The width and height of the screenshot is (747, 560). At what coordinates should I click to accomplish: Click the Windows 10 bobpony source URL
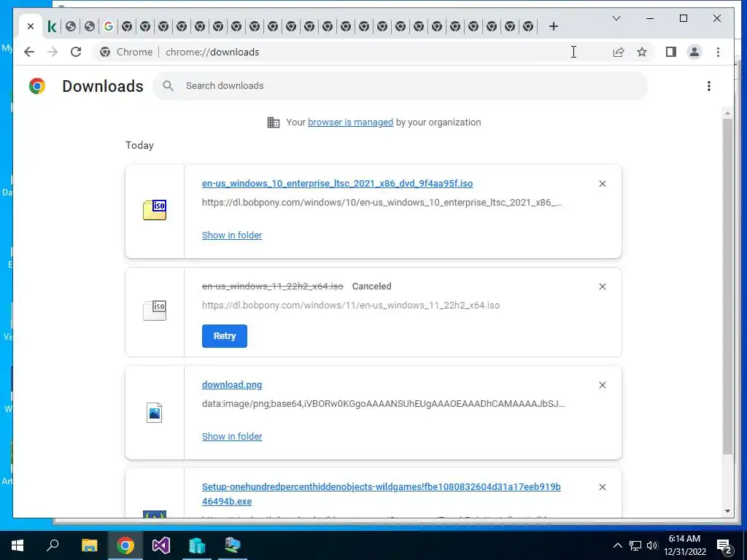pyautogui.click(x=382, y=203)
